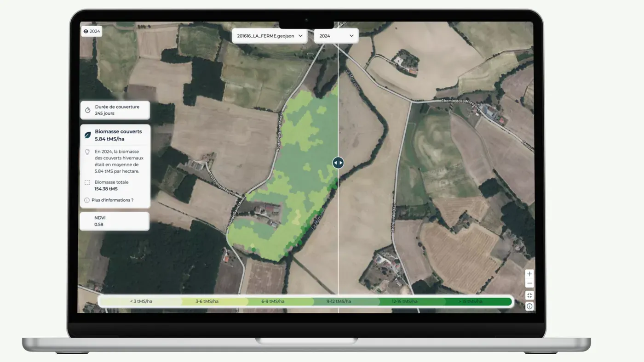Viewport: 644px width, 362px height.
Task: Select the Durée de couverture 245 jours text
Action: pyautogui.click(x=117, y=110)
